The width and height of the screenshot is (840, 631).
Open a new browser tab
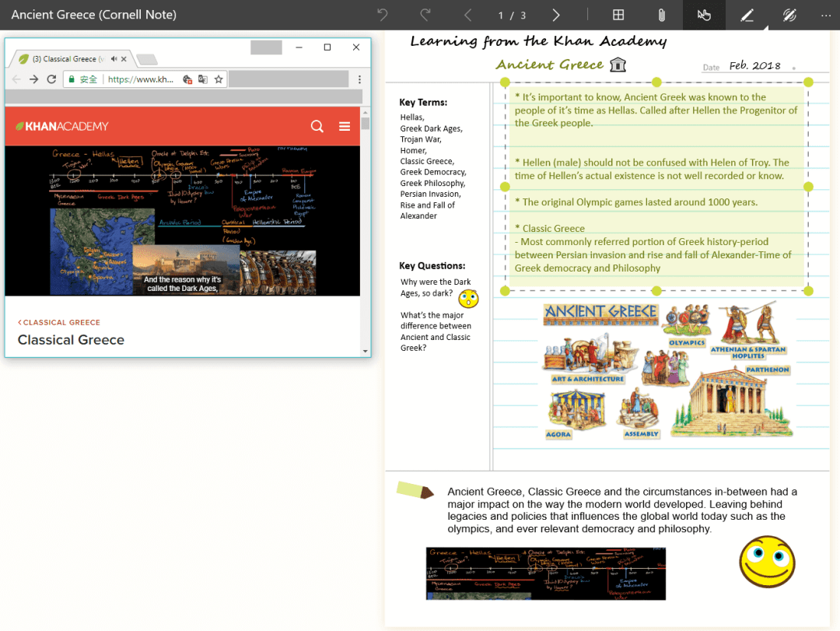[146, 59]
